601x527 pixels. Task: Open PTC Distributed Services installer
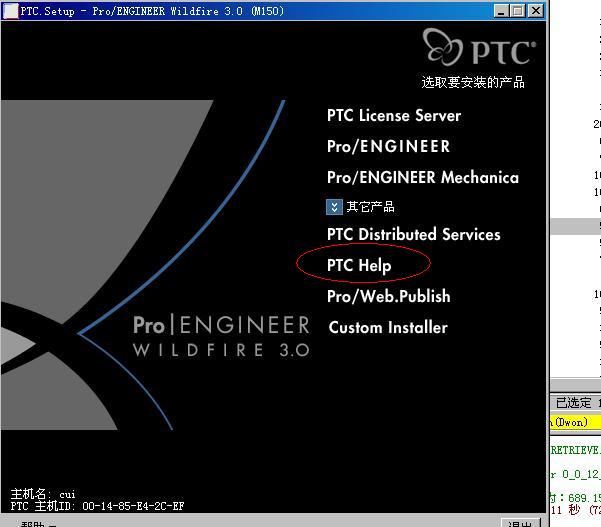coord(414,234)
